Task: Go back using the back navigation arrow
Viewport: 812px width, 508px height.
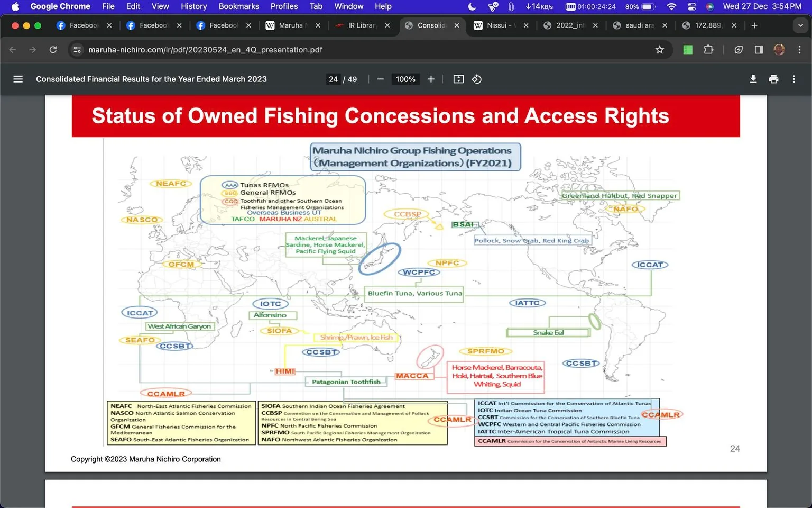Action: 12,49
